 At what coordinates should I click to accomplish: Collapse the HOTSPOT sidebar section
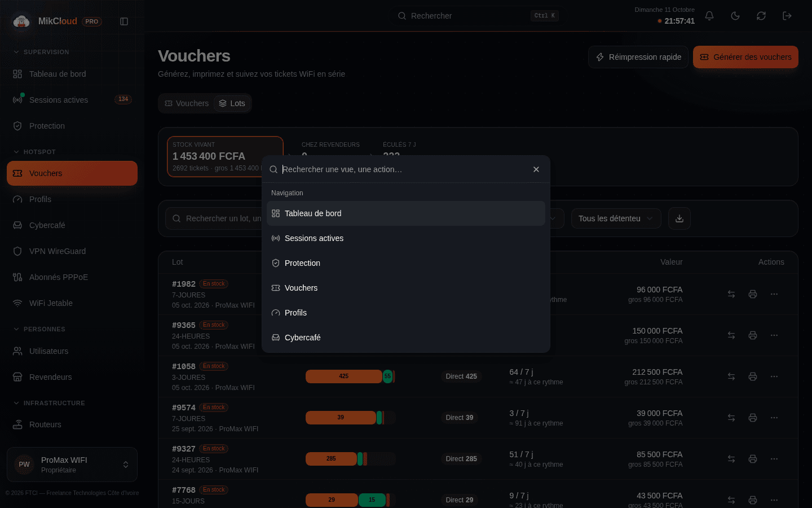click(34, 152)
